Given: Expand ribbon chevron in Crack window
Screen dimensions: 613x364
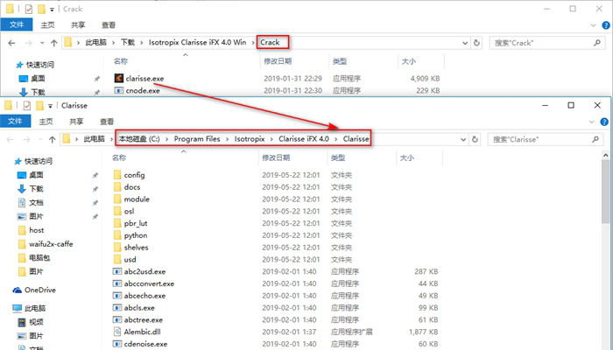Looking at the screenshot, I should pos(593,25).
